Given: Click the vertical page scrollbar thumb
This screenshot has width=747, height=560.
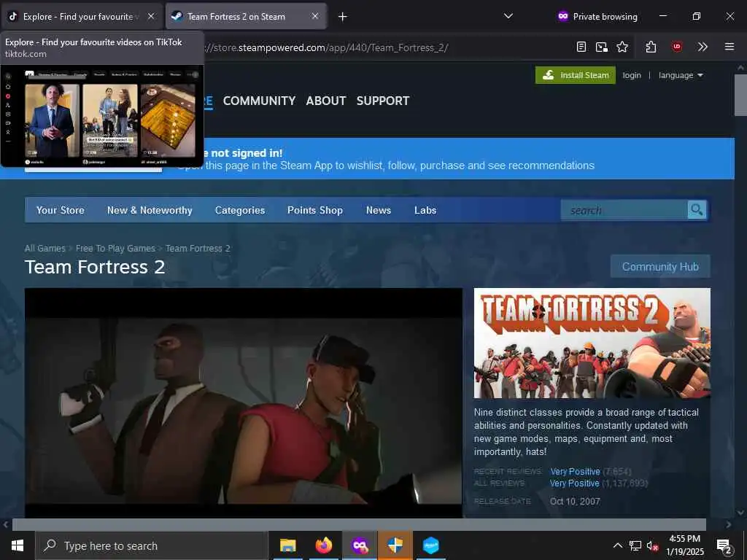Looking at the screenshot, I should click(x=740, y=96).
